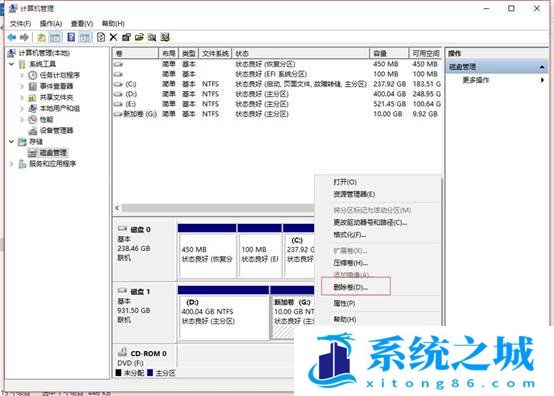Image resolution: width=554 pixels, height=396 pixels.
Task: Sort by the 容量 column header
Action: pos(389,53)
